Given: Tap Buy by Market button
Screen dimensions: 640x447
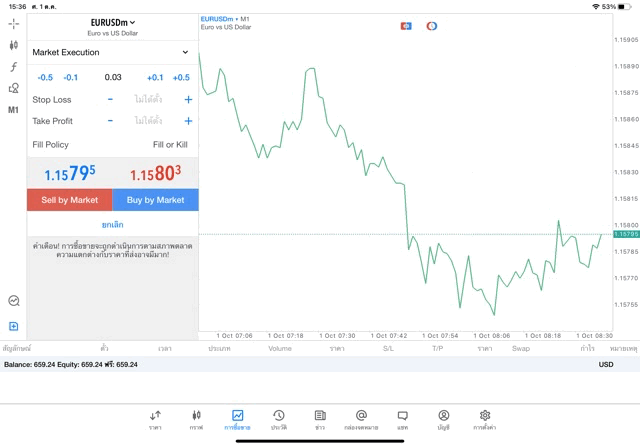Looking at the screenshot, I should [x=156, y=200].
